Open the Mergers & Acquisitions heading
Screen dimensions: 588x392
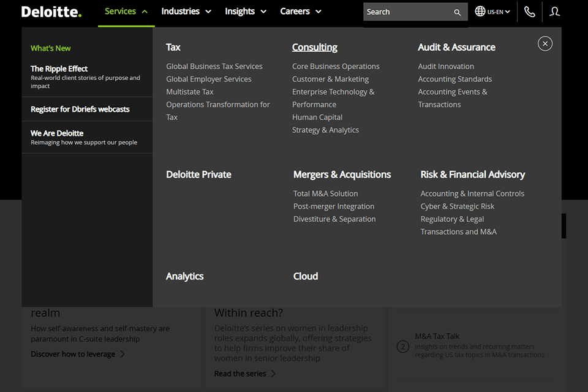342,175
